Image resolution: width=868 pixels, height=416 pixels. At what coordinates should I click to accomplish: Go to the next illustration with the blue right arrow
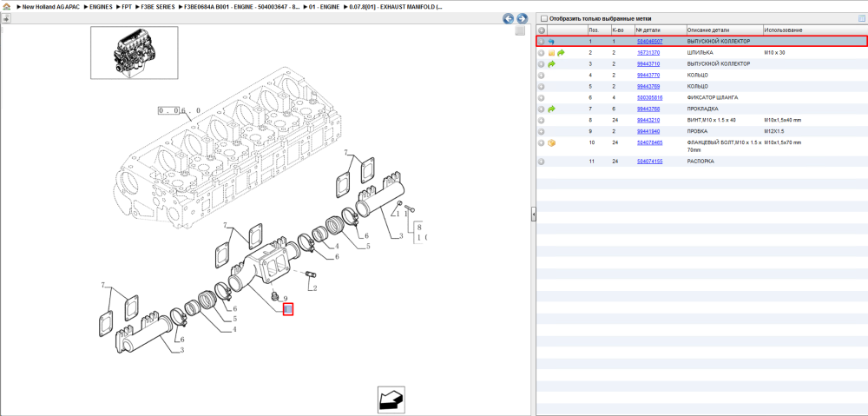[521, 19]
